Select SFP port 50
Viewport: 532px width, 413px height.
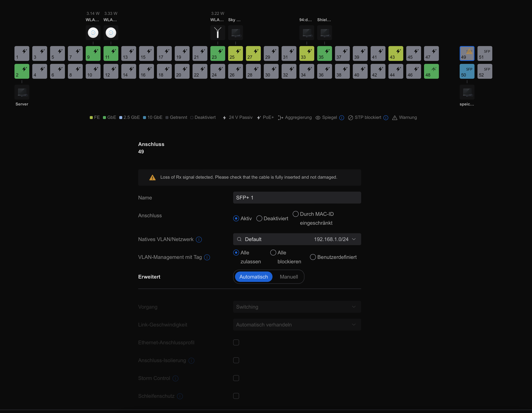467,71
